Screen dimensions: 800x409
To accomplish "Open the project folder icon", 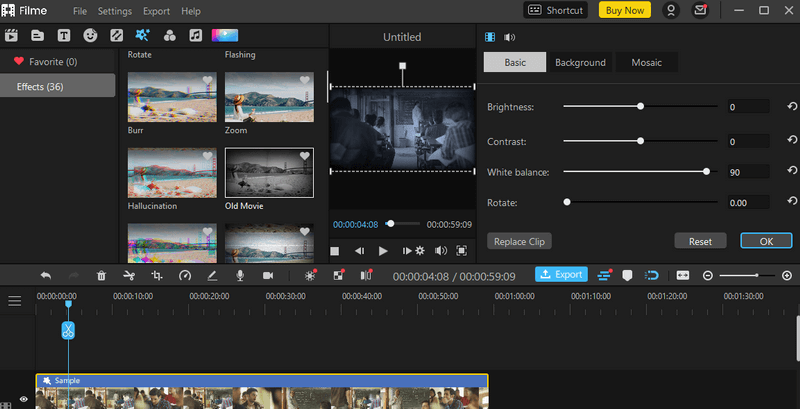I will pyautogui.click(x=37, y=36).
